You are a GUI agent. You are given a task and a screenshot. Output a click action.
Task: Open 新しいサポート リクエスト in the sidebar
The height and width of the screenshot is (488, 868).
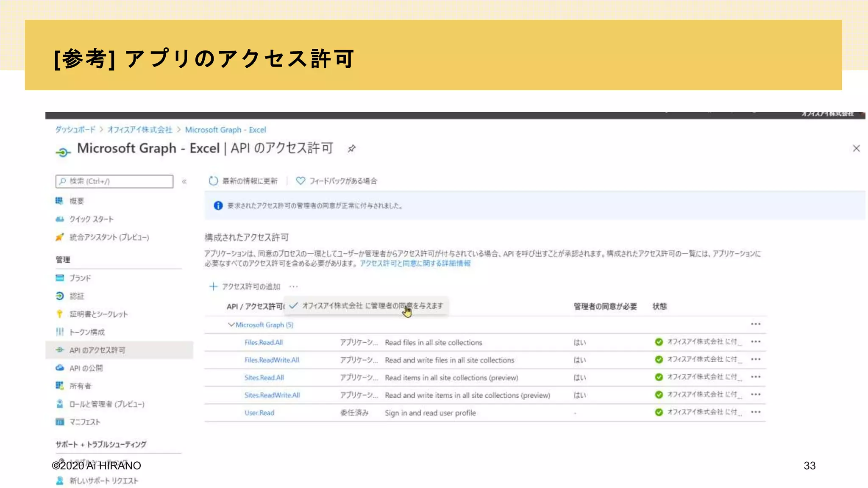pos(103,481)
